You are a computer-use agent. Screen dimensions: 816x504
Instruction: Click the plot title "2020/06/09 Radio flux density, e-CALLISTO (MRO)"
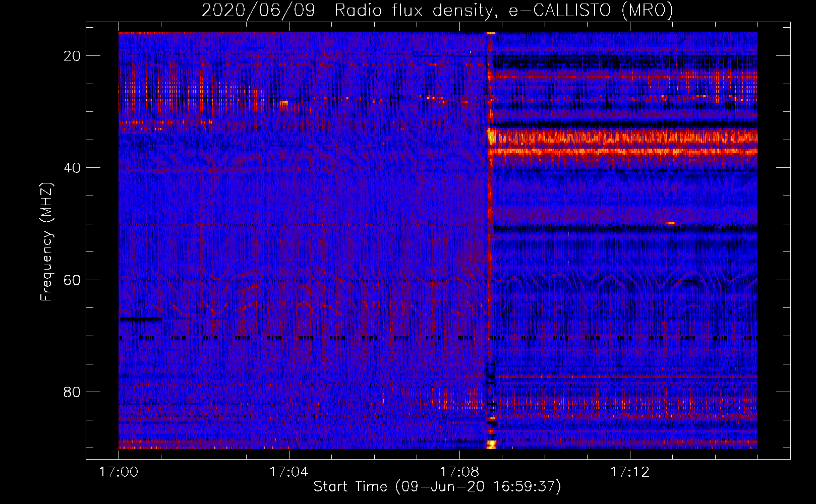coord(437,10)
